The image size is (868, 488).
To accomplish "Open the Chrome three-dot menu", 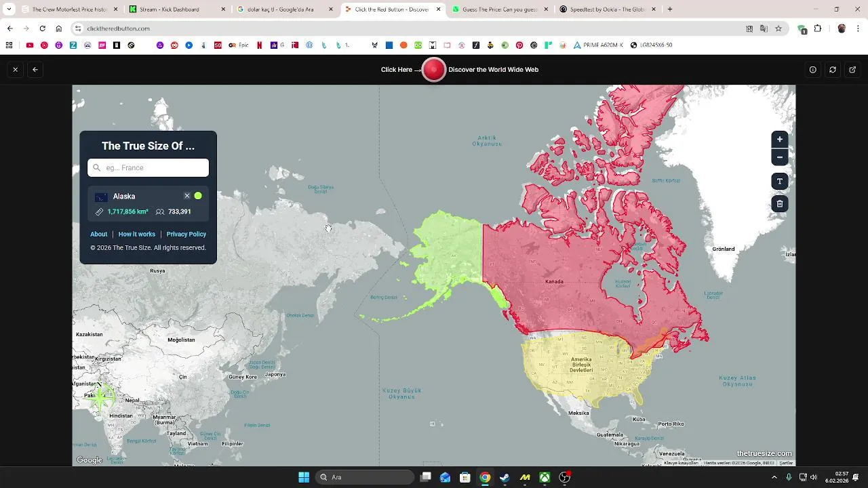I will click(x=858, y=28).
